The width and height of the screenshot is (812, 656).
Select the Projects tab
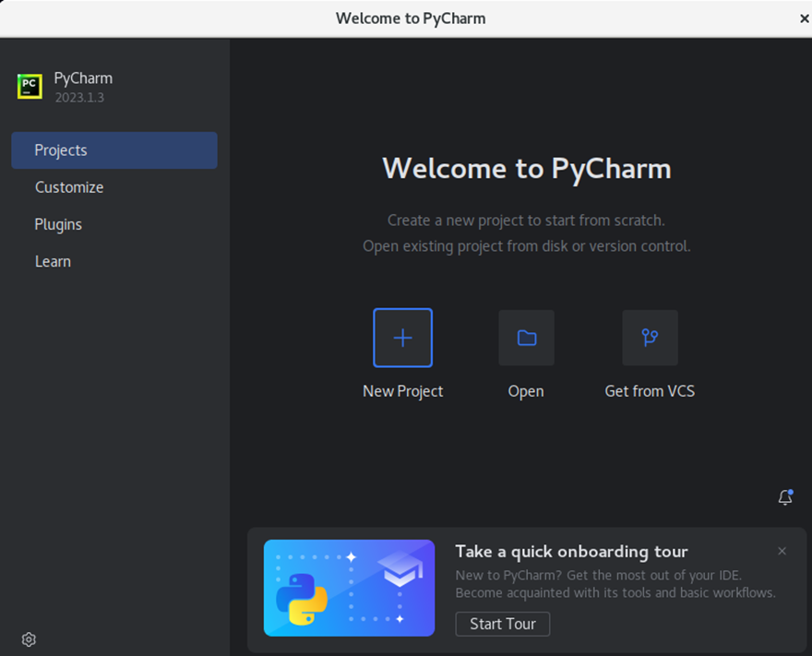[x=114, y=150]
